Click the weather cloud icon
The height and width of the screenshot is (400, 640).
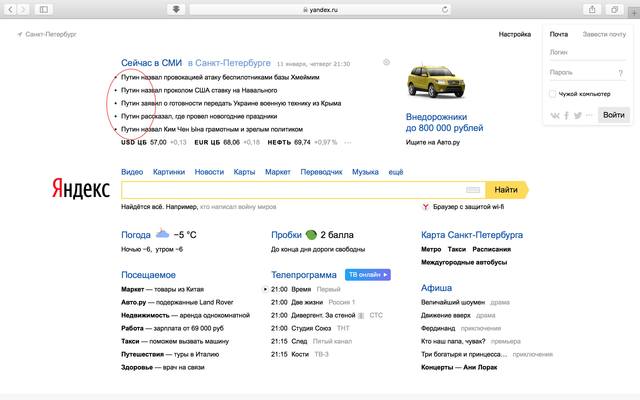click(162, 233)
